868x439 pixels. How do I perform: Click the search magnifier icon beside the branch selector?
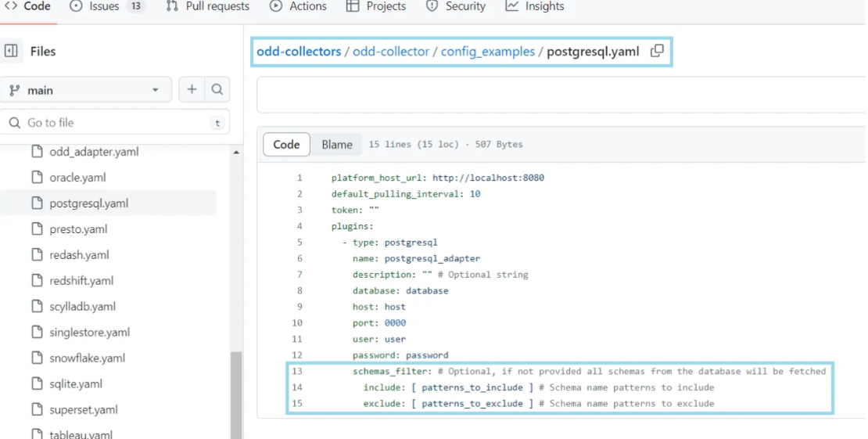click(218, 90)
